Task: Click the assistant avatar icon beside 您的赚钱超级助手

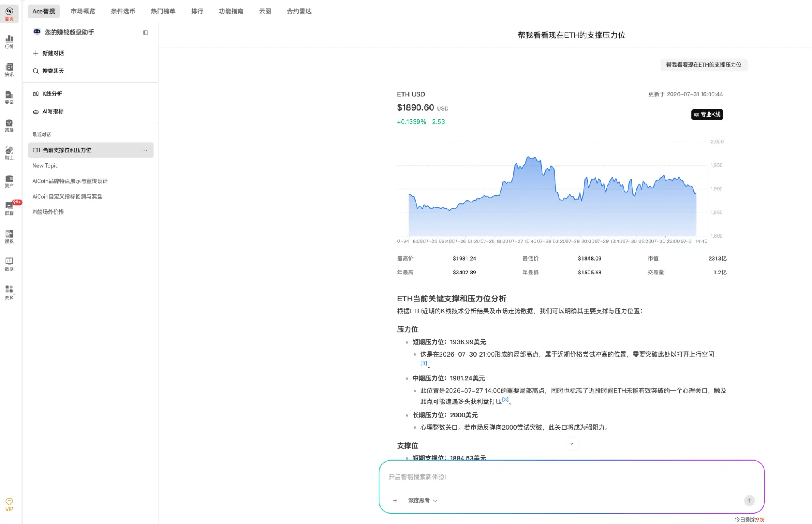Action: click(x=37, y=32)
